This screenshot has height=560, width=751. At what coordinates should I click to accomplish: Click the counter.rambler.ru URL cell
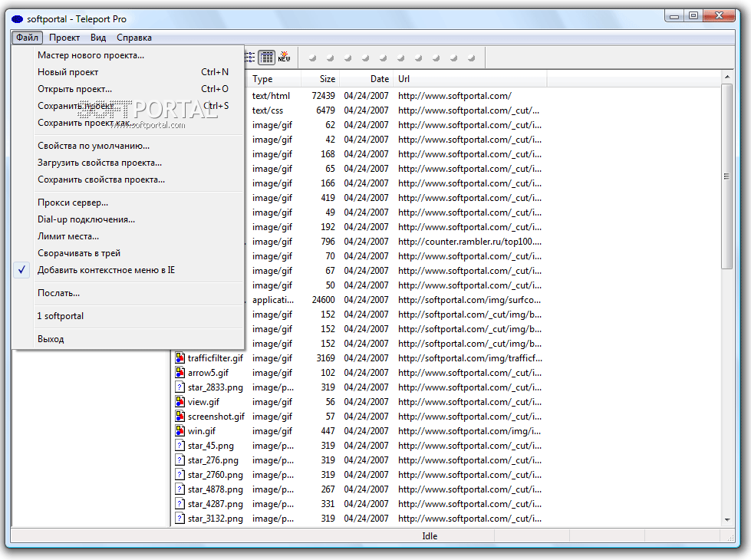[x=469, y=242]
